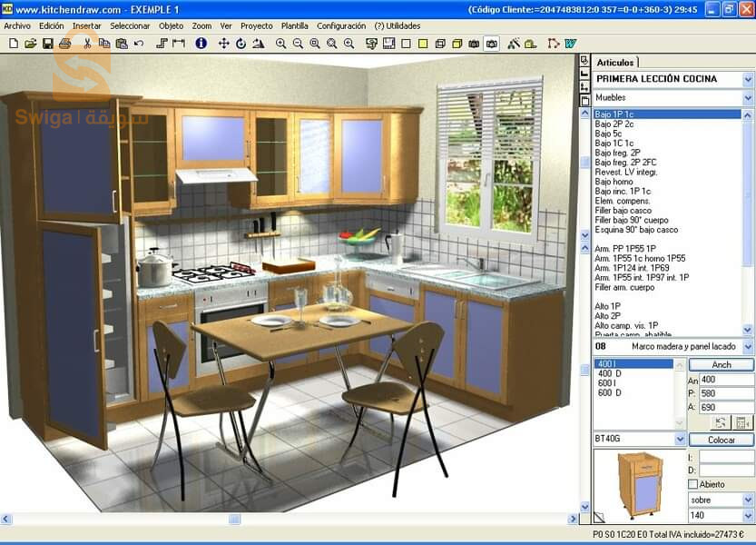The height and width of the screenshot is (545, 756).
Task: Expand the Muebles category dropdown
Action: coord(746,95)
